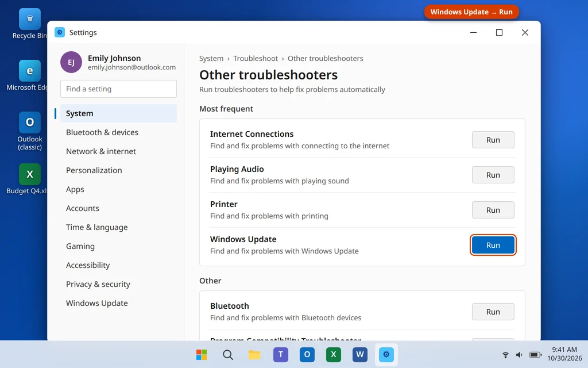Open Apps settings category
Viewport: 588px width, 368px height.
click(x=118, y=189)
